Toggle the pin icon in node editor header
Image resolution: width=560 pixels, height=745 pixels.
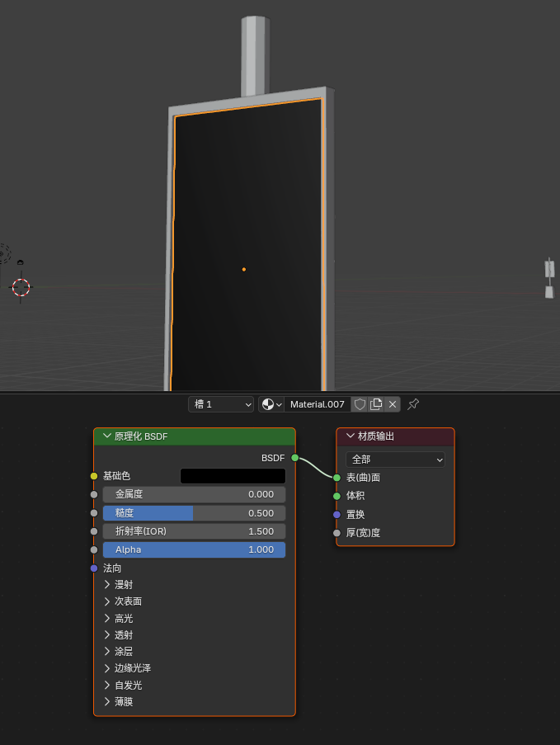[414, 404]
